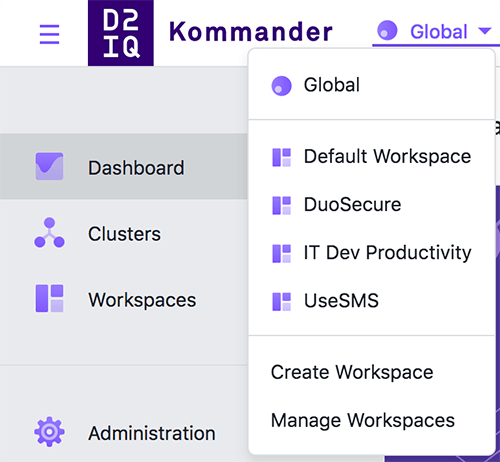500x462 pixels.
Task: Go to Workspaces label in the sidebar
Action: [142, 300]
